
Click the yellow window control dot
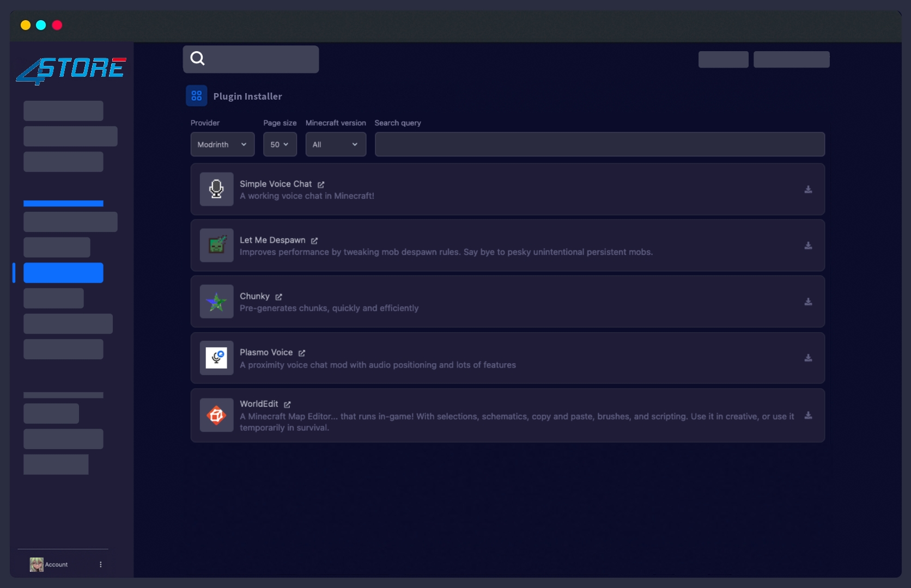coord(25,25)
